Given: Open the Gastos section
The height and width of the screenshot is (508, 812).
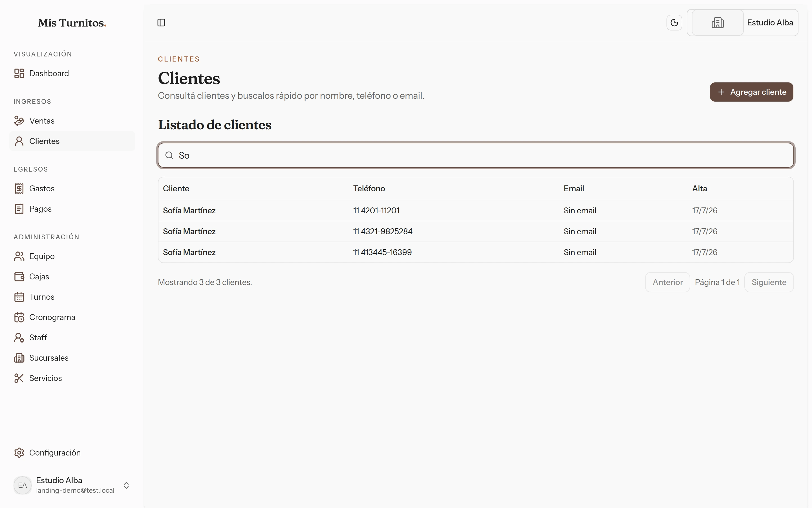Looking at the screenshot, I should [72, 189].
